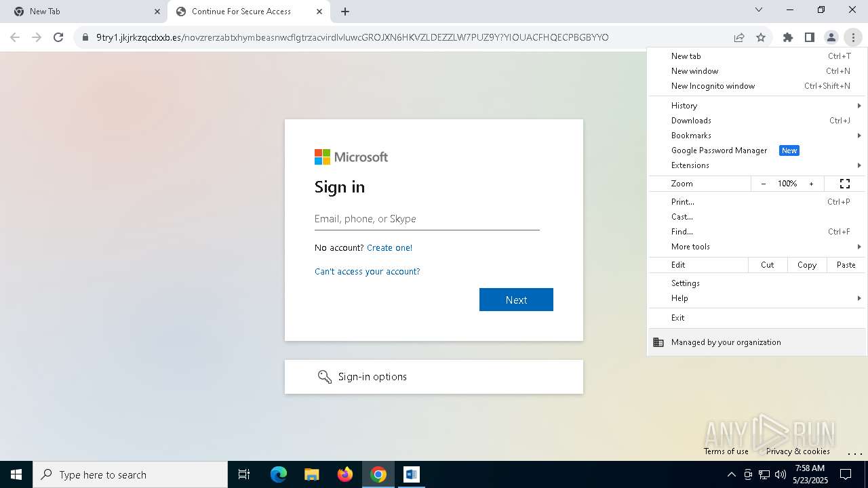
Task: Open the tab search chevron
Action: [x=759, y=9]
